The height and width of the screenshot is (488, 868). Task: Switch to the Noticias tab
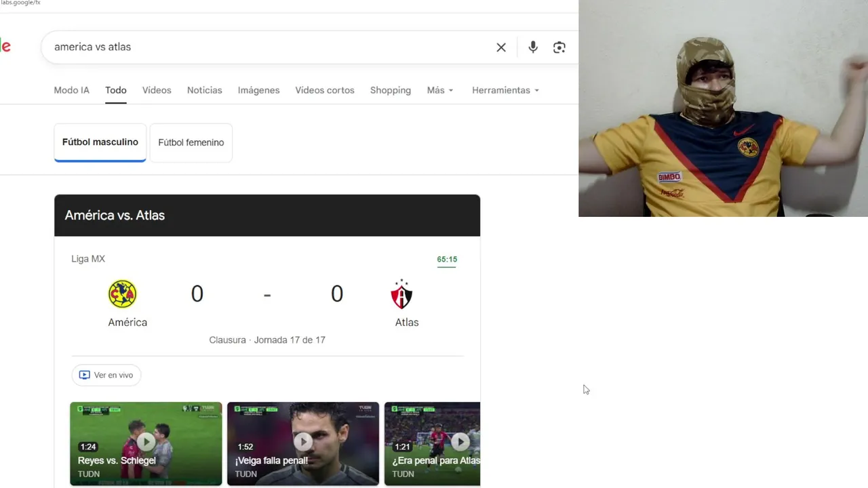[204, 90]
